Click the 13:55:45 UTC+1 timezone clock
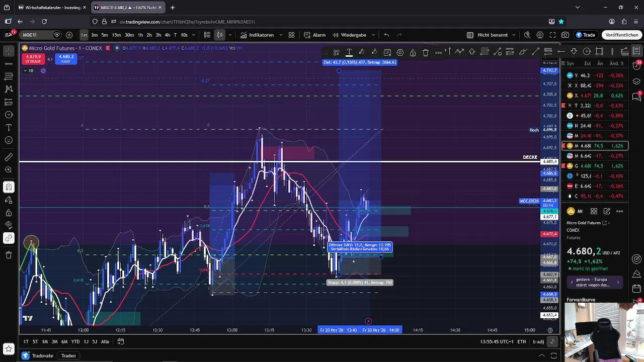 (x=497, y=342)
